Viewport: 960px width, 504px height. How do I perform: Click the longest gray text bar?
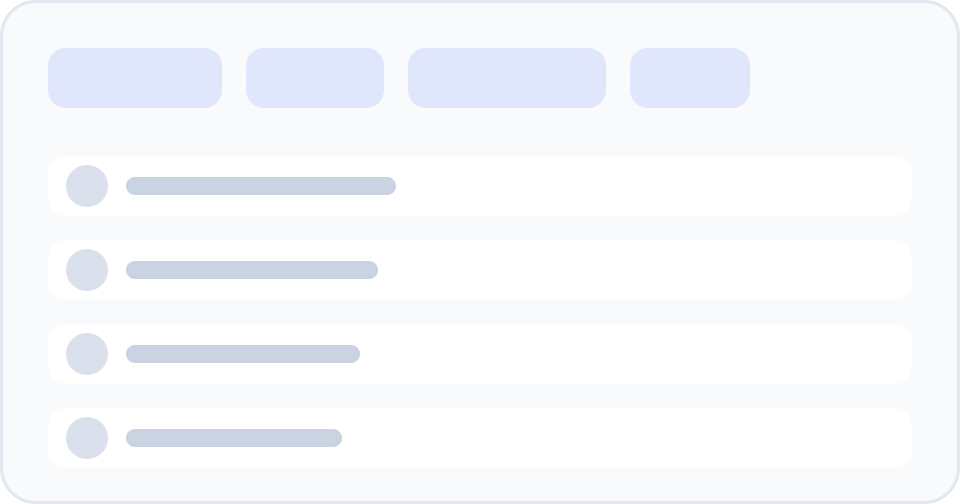[x=261, y=186]
